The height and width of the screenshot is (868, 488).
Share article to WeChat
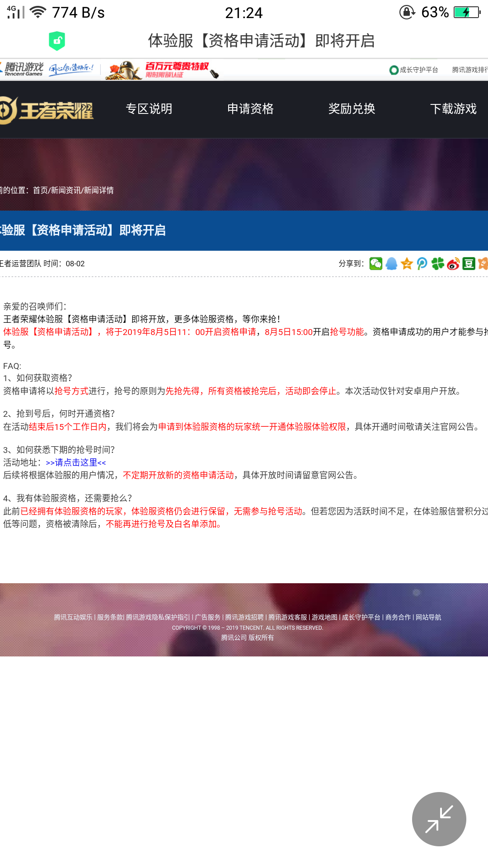pos(375,264)
